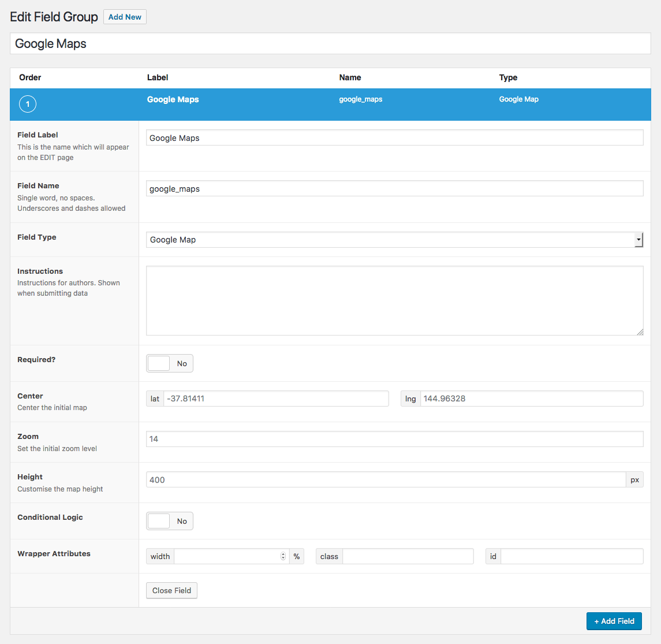Click the Add New button
661x644 pixels.
click(125, 17)
